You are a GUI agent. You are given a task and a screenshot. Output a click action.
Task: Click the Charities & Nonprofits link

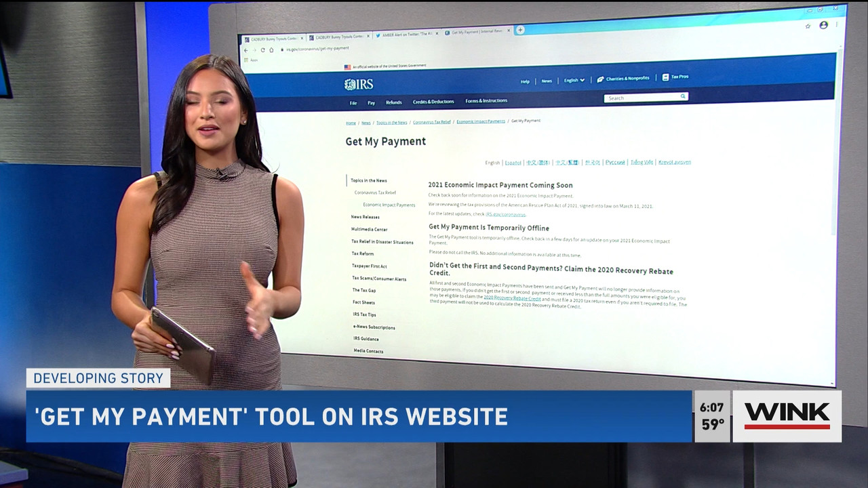click(x=624, y=79)
